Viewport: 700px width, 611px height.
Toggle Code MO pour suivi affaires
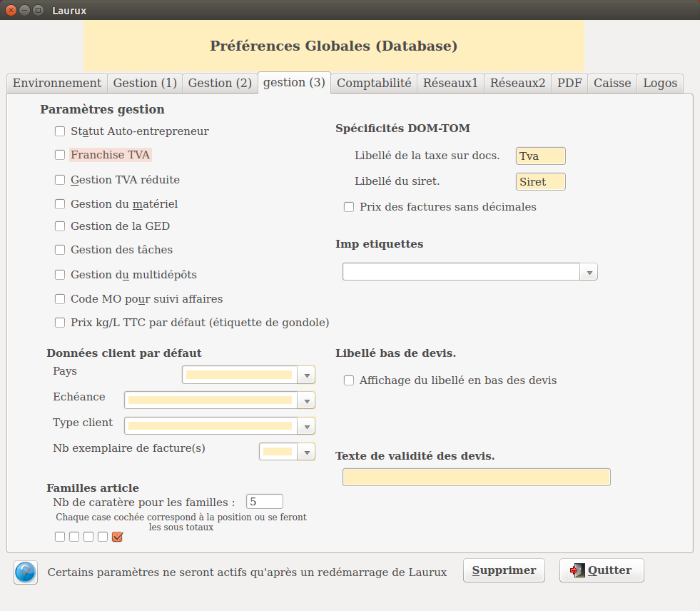click(x=60, y=299)
